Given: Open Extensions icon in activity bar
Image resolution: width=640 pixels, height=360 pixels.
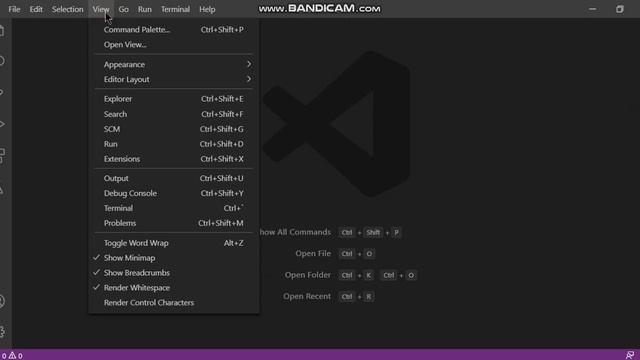Looking at the screenshot, I should pyautogui.click(x=2, y=156).
